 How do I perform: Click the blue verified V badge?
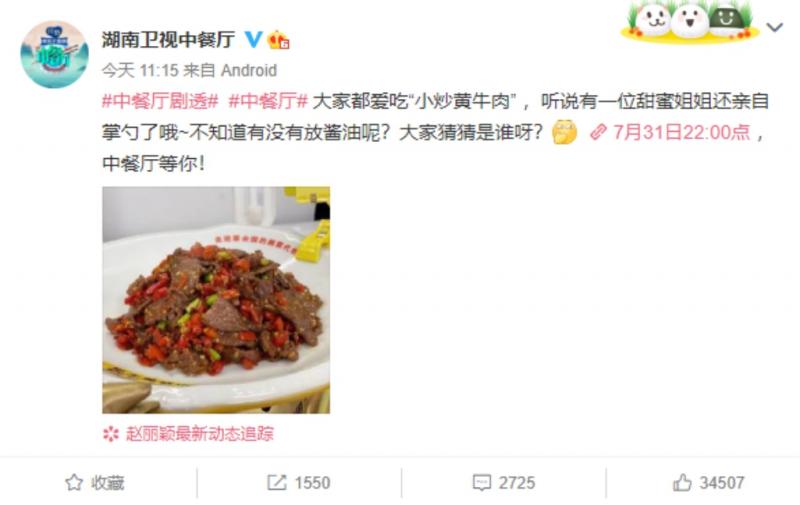pyautogui.click(x=253, y=39)
